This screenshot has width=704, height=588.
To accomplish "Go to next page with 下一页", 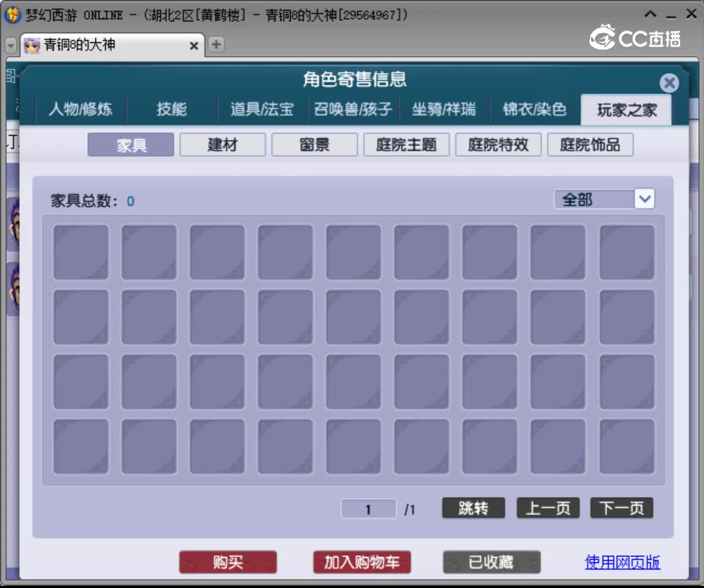I will [x=621, y=508].
